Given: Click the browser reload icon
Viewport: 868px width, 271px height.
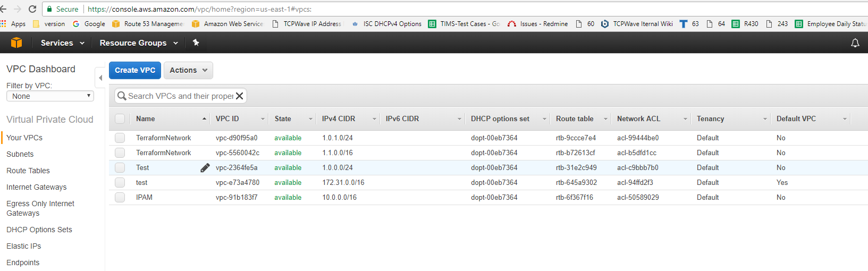Looking at the screenshot, I should click(x=32, y=9).
